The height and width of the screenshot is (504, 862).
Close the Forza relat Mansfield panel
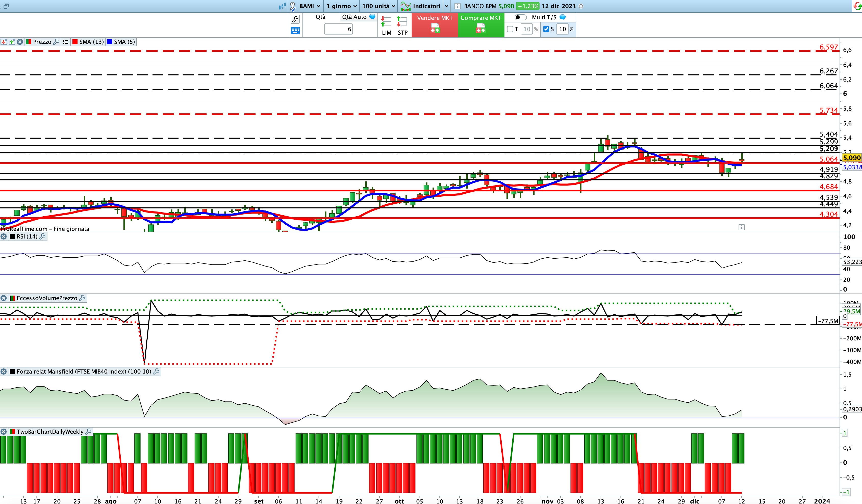[x=3, y=372]
